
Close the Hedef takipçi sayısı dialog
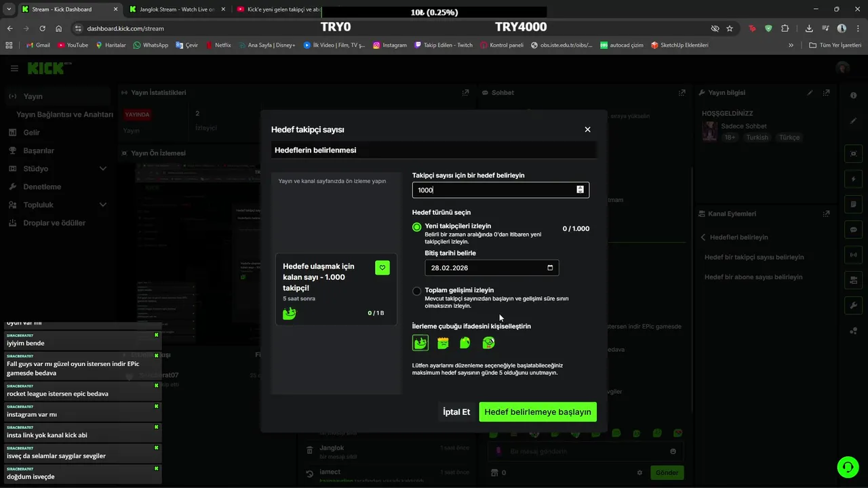[587, 129]
